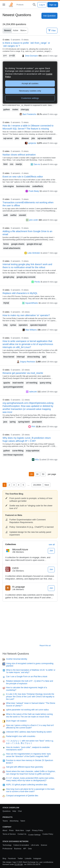Click the CI/CD collective icon

8,569
